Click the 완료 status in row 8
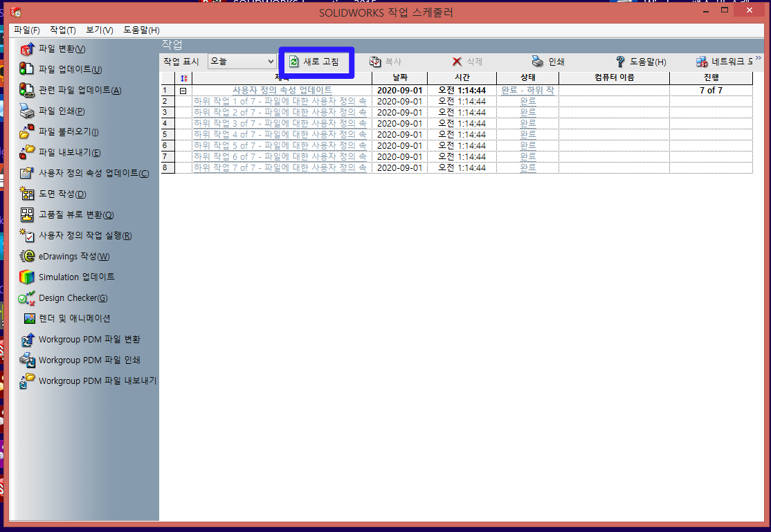Viewport: 771px width, 532px height. pyautogui.click(x=527, y=167)
